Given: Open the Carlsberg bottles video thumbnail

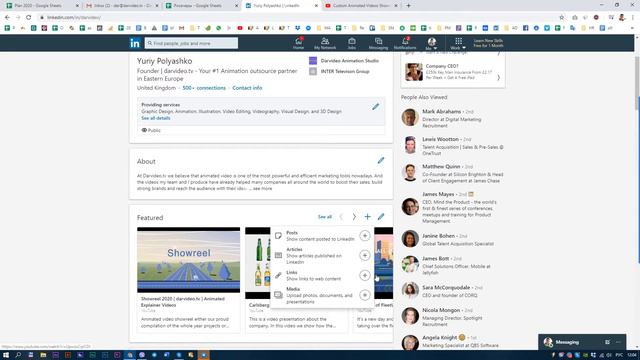Looking at the screenshot, I should point(258,263).
